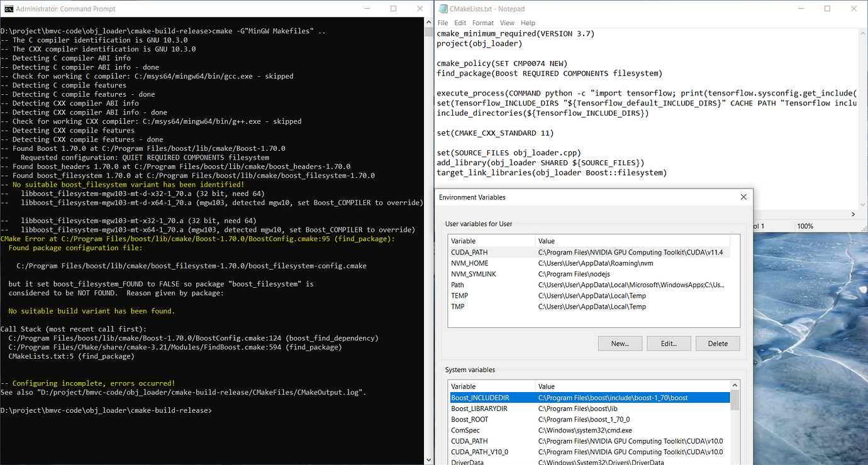This screenshot has width=868, height=465.
Task: Close the Environment Variables dialog
Action: [x=744, y=197]
